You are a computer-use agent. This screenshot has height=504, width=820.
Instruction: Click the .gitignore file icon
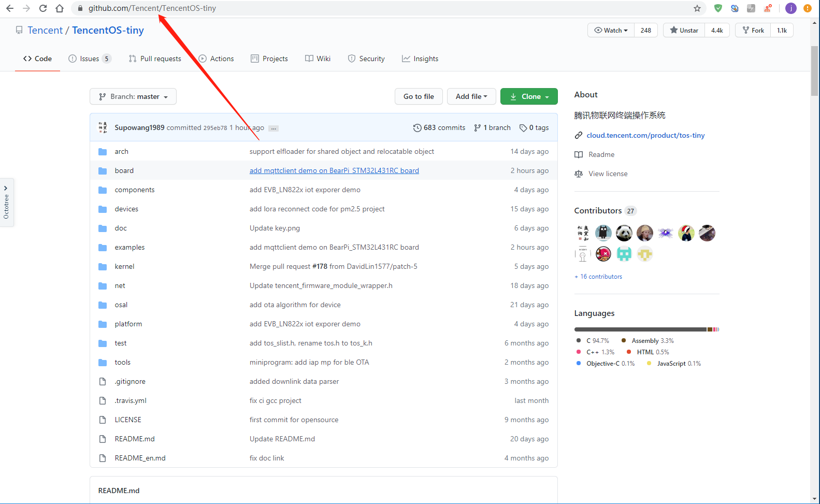tap(103, 382)
